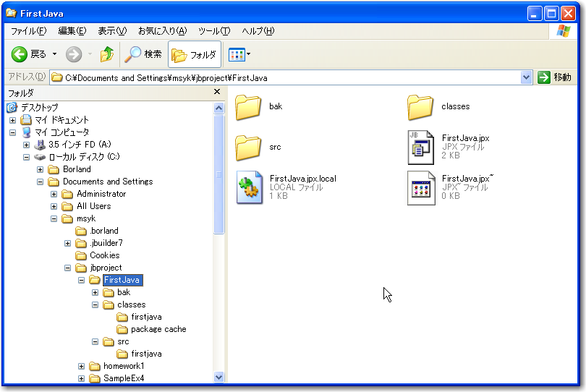Open the FirstJava.jpx file icon
The height and width of the screenshot is (392, 586).
coord(421,147)
